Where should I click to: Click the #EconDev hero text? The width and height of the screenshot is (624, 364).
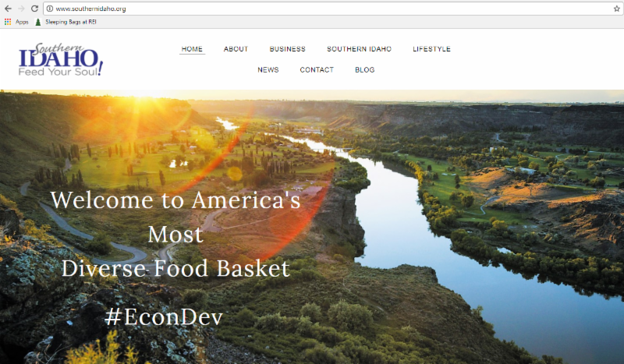pyautogui.click(x=164, y=317)
